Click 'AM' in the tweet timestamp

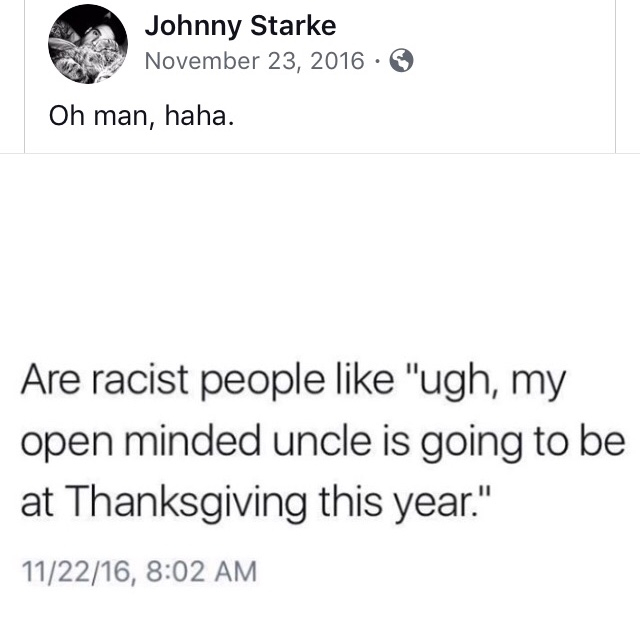click(x=236, y=571)
